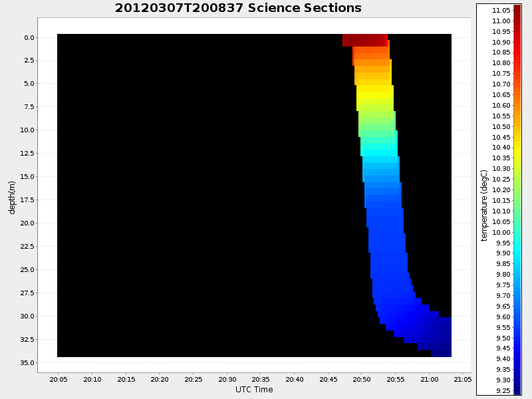This screenshot has width=532, height=399.
Task: Click time tick label 20:45
Action: pyautogui.click(x=329, y=379)
